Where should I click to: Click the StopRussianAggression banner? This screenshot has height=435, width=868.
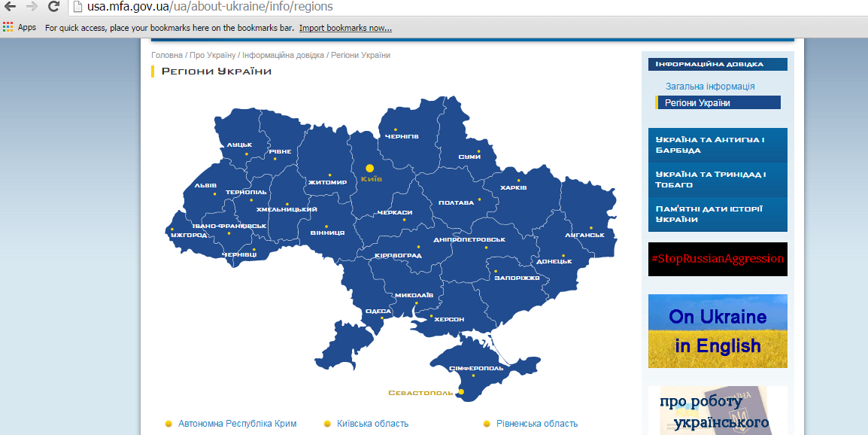click(717, 259)
